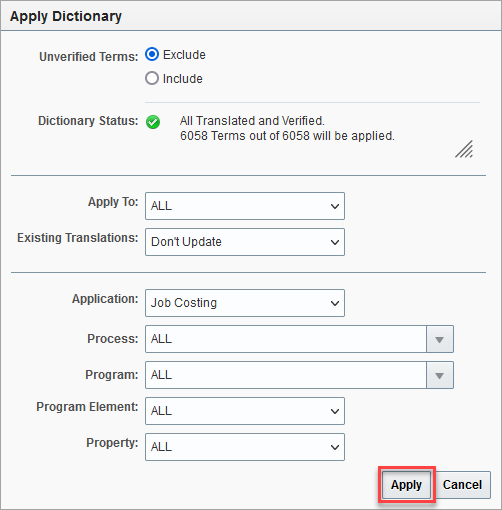Open the Existing Translations dropdown

click(245, 242)
